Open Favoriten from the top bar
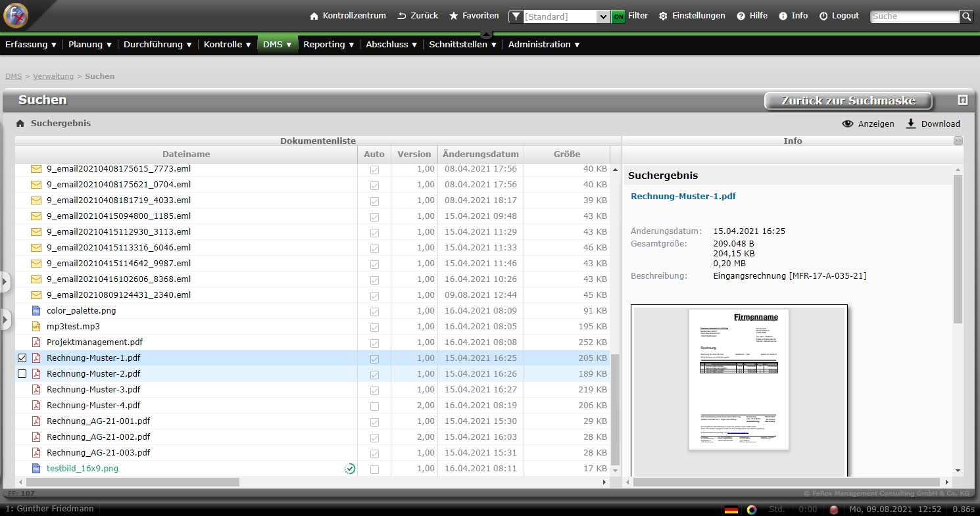 click(x=474, y=16)
